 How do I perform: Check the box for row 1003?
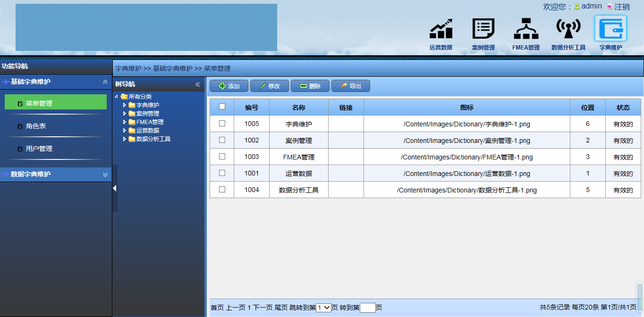222,157
